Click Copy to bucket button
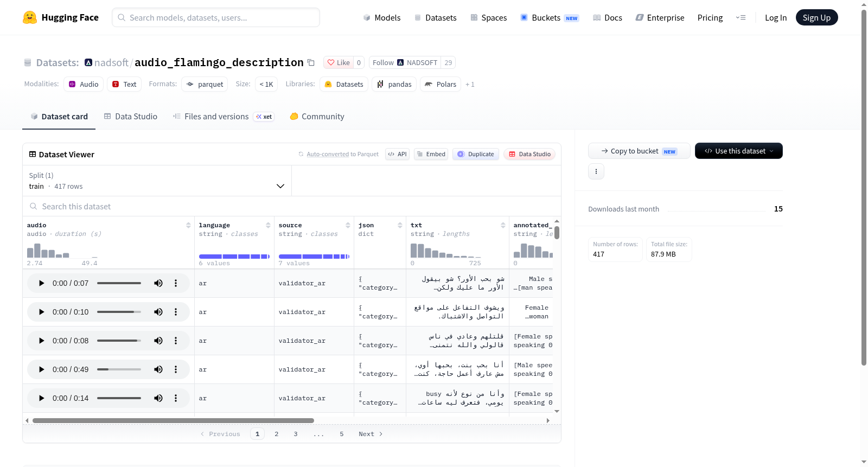868x467 pixels. (x=639, y=151)
